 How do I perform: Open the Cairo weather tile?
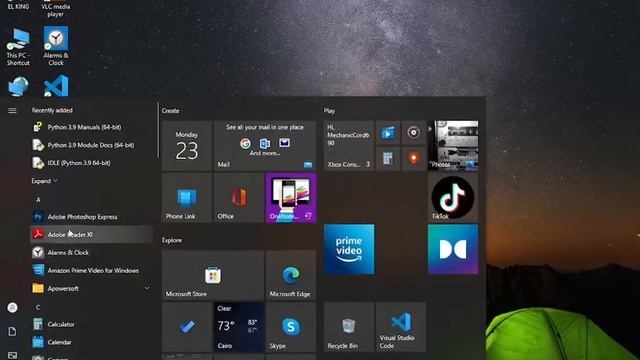point(239,327)
